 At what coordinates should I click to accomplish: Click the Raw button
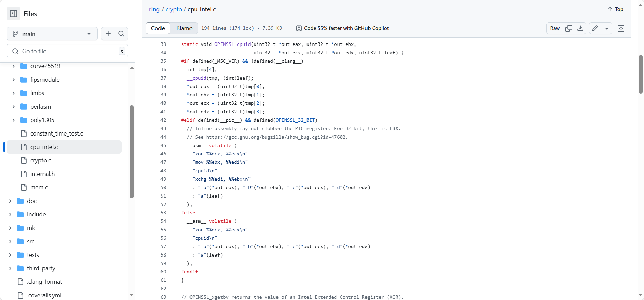(555, 28)
